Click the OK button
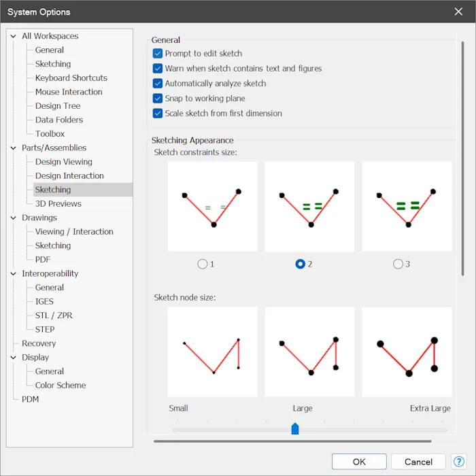The height and width of the screenshot is (476, 476). [359, 462]
